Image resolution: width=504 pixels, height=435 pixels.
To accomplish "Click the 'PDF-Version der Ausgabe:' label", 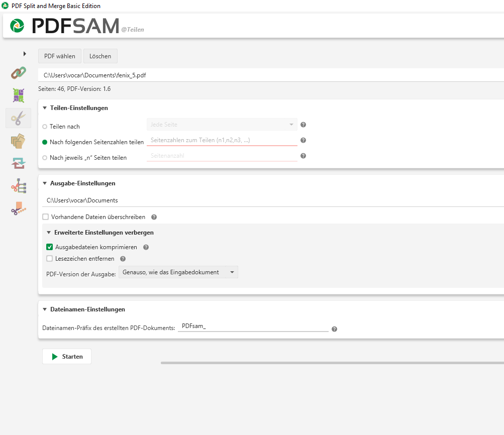I will coord(81,274).
